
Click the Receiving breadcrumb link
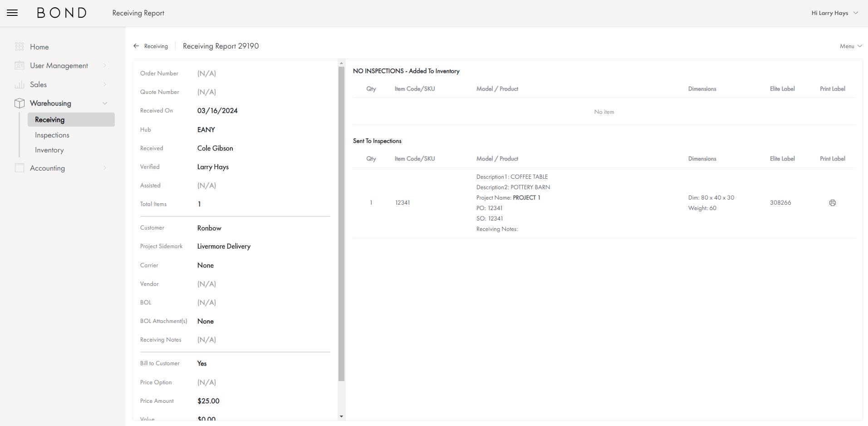pyautogui.click(x=156, y=46)
